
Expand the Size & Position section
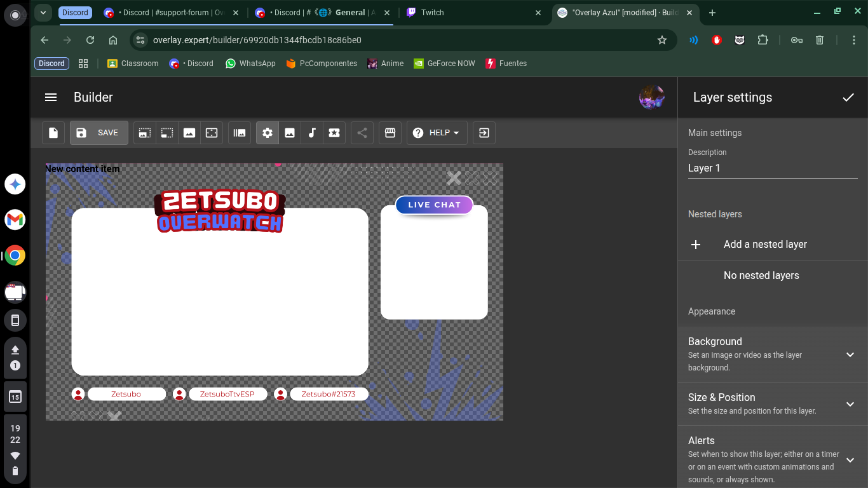(850, 404)
